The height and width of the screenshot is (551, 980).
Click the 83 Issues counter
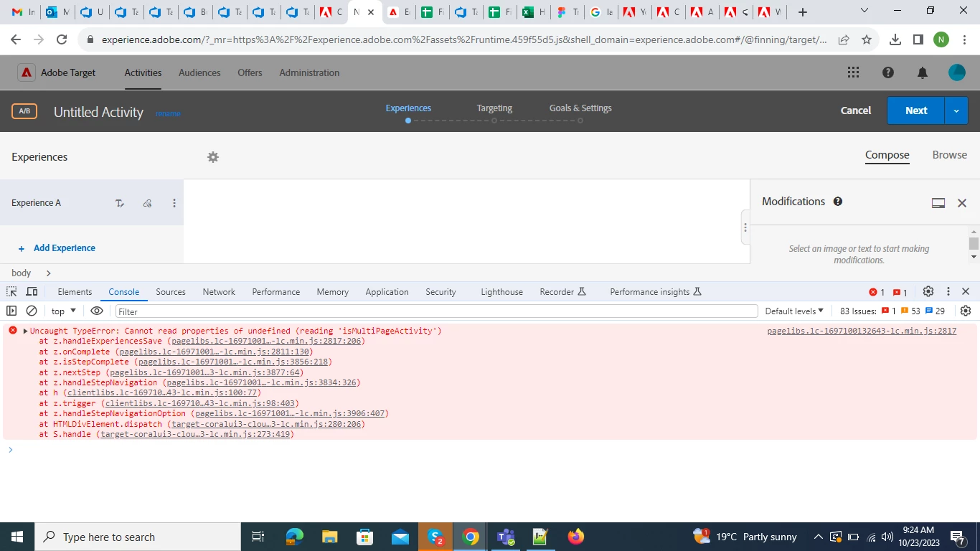click(892, 311)
